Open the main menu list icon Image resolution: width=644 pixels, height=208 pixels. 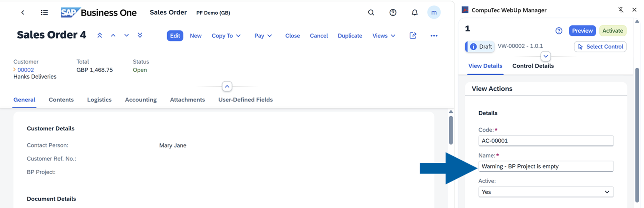44,13
